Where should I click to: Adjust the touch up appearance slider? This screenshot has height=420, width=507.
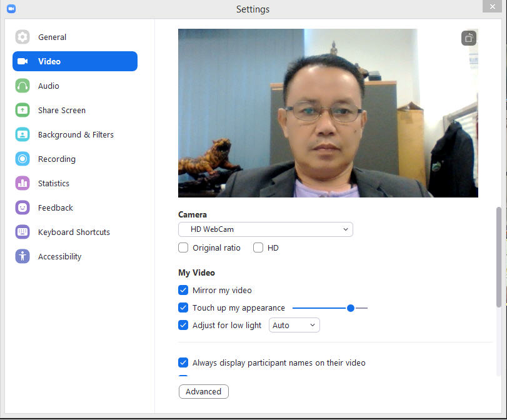[x=351, y=307]
